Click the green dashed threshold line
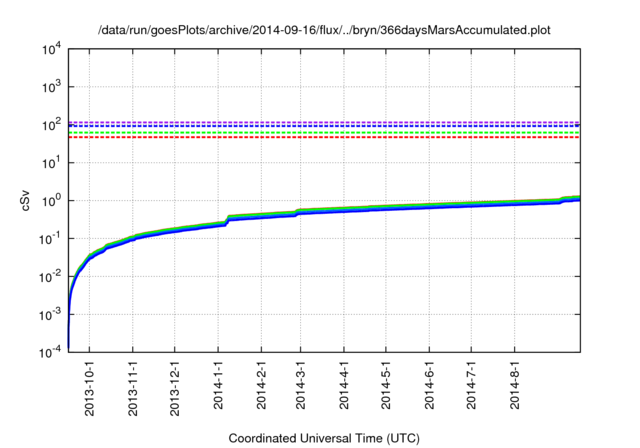The image size is (640, 448). [324, 133]
